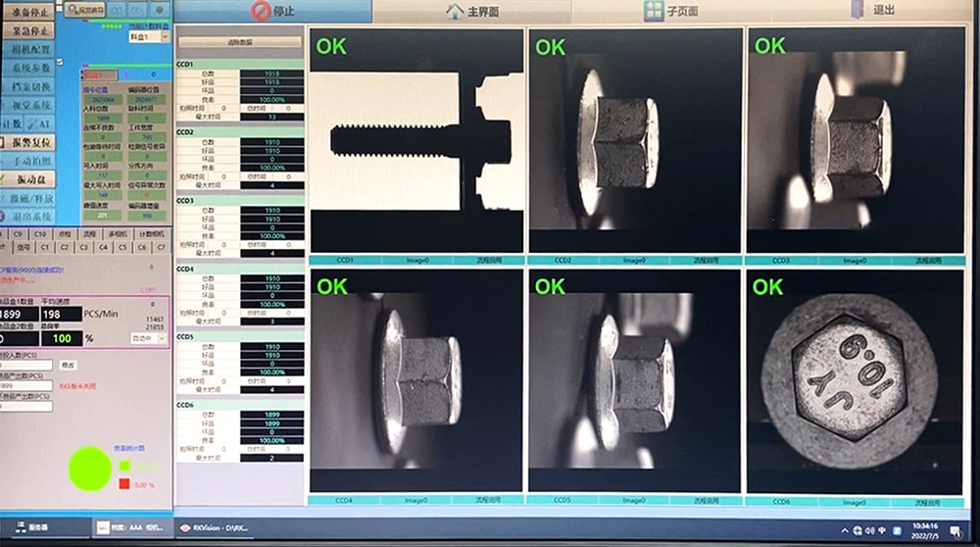
Task: Toggle the checkmark on 振动盘 button
Action: (3, 179)
